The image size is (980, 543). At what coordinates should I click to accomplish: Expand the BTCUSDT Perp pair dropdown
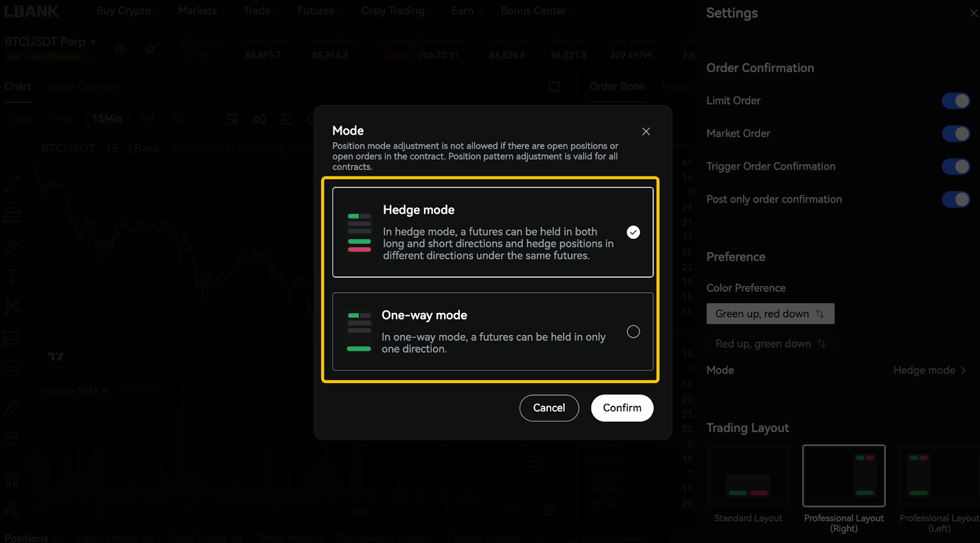coord(94,42)
